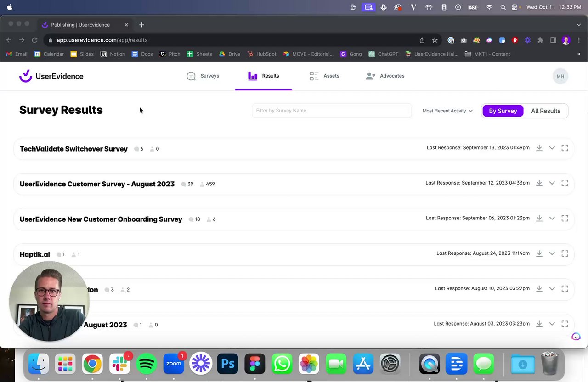Close the Publishing | UserEvidence tab
The height and width of the screenshot is (382, 588).
click(126, 25)
